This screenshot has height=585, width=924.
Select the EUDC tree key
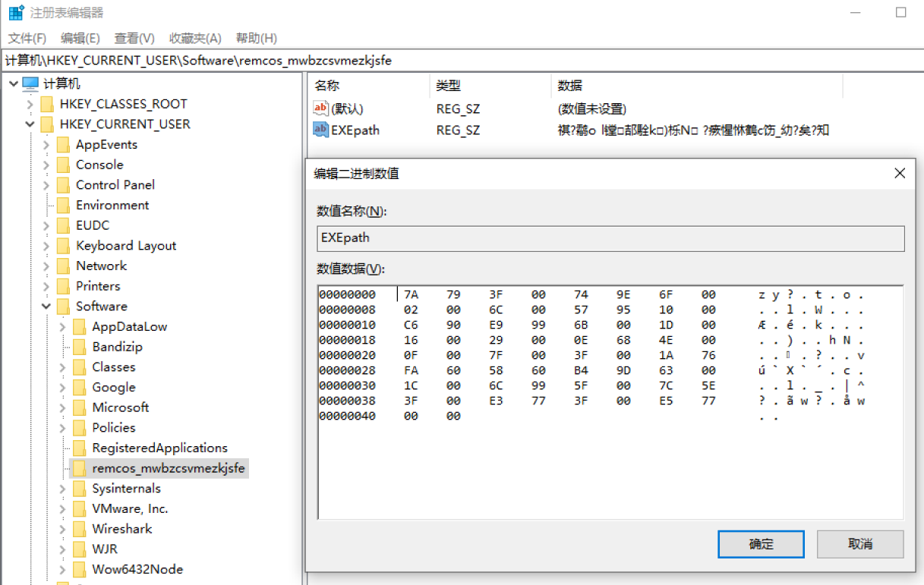(x=93, y=225)
